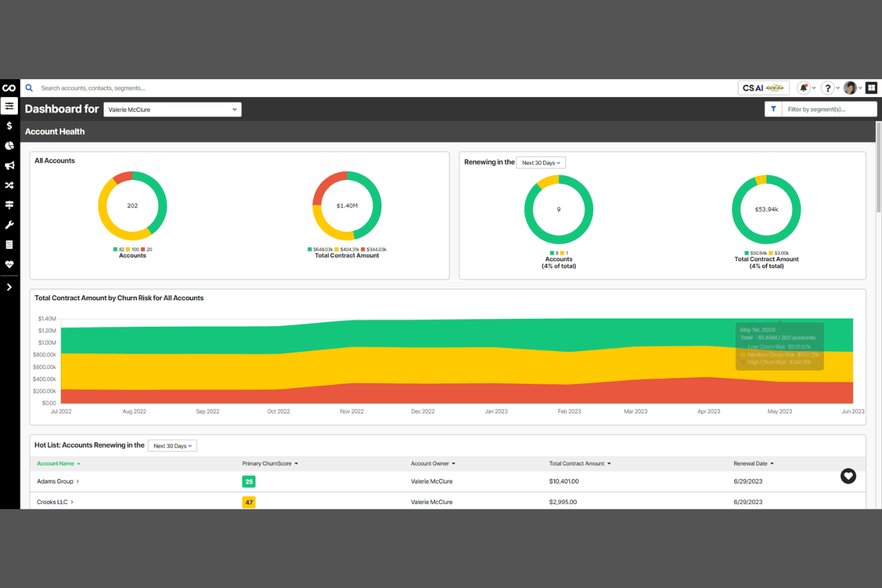The height and width of the screenshot is (588, 882).
Task: Type in the Filter by segments field
Action: (x=828, y=109)
